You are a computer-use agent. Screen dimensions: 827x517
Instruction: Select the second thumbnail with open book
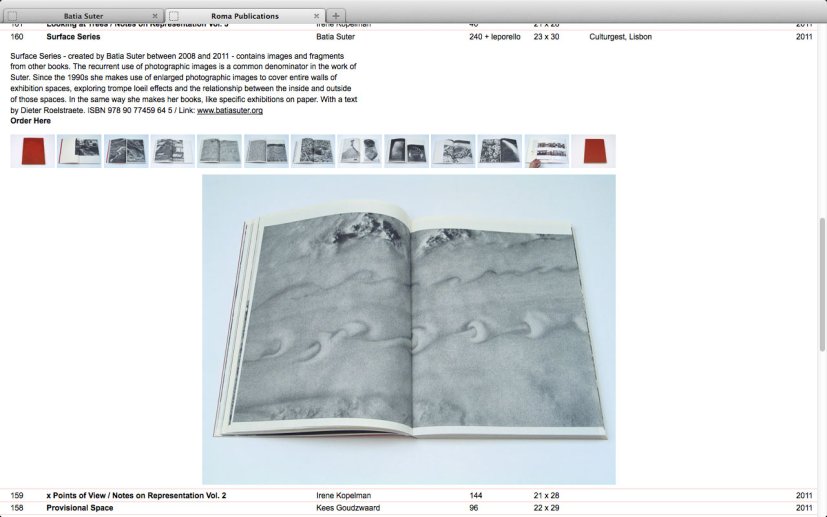coord(79,151)
